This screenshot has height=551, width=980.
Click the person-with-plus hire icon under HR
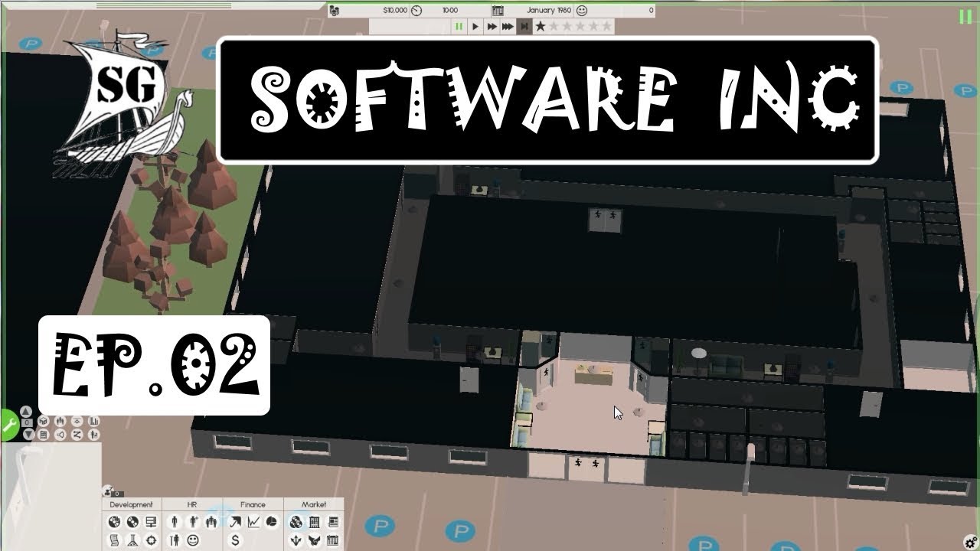point(192,522)
